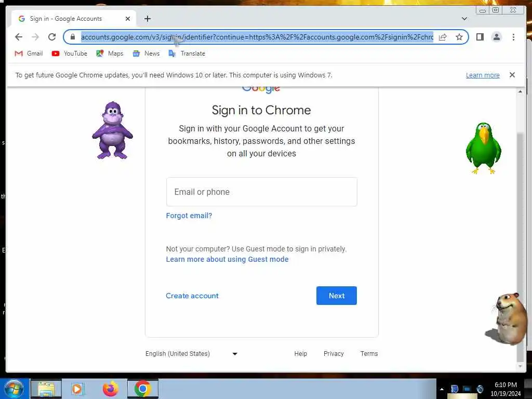Click the scrollbar up arrow
The height and width of the screenshot is (399, 532).
coord(520,91)
